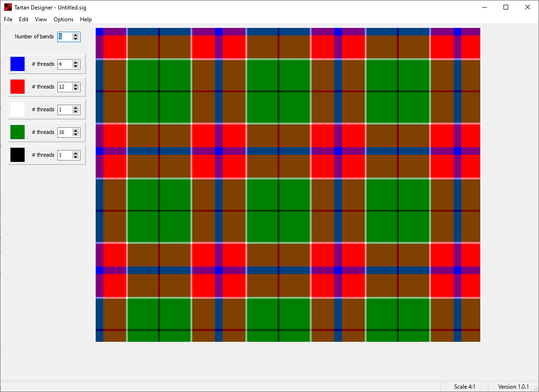Click the blue band color swatch
The height and width of the screenshot is (392, 539).
18,64
